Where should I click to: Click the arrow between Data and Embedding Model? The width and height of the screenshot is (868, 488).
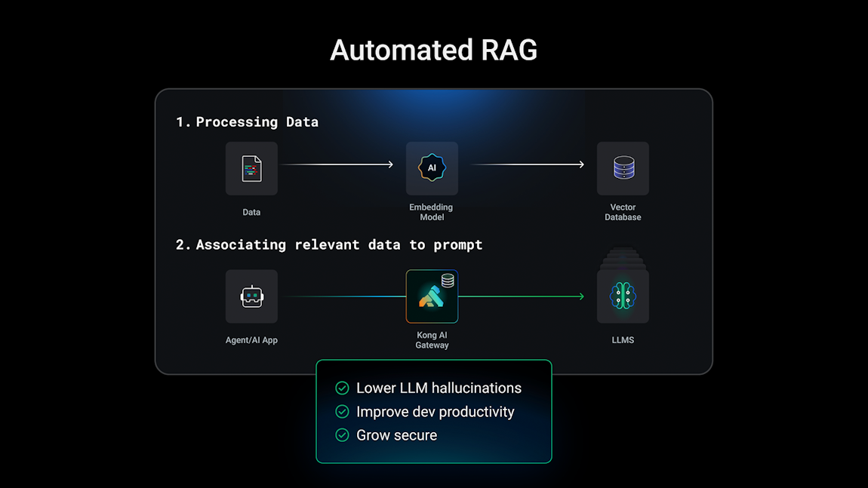337,164
